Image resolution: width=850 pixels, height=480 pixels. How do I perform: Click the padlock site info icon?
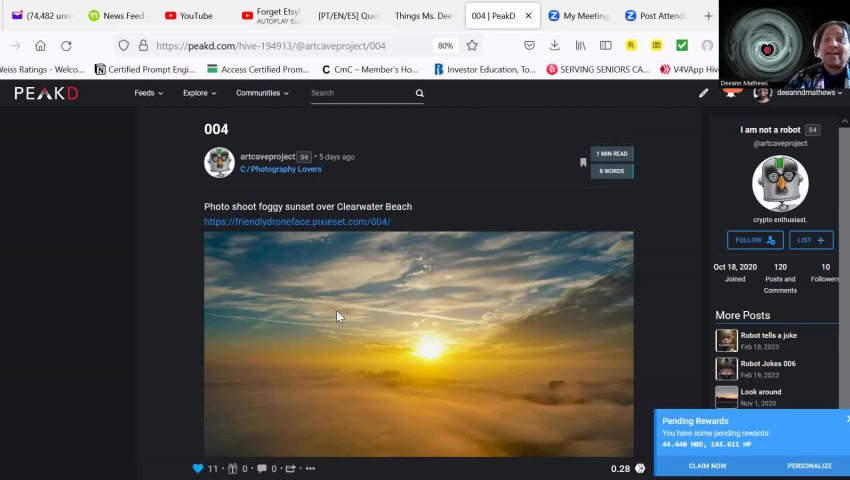point(143,46)
